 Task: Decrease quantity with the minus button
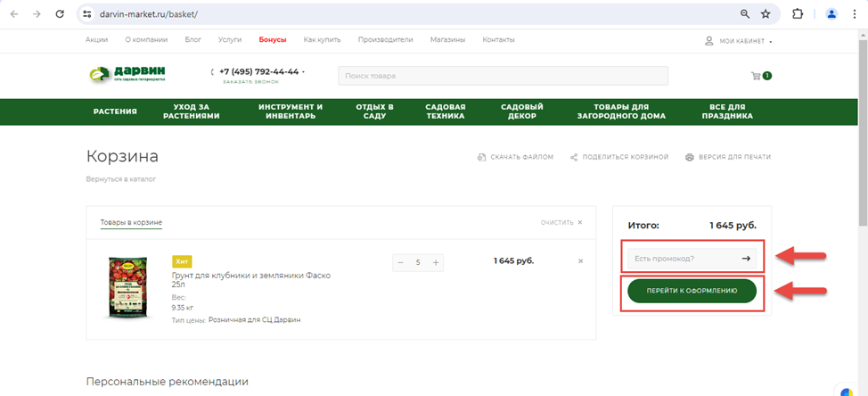pos(401,262)
